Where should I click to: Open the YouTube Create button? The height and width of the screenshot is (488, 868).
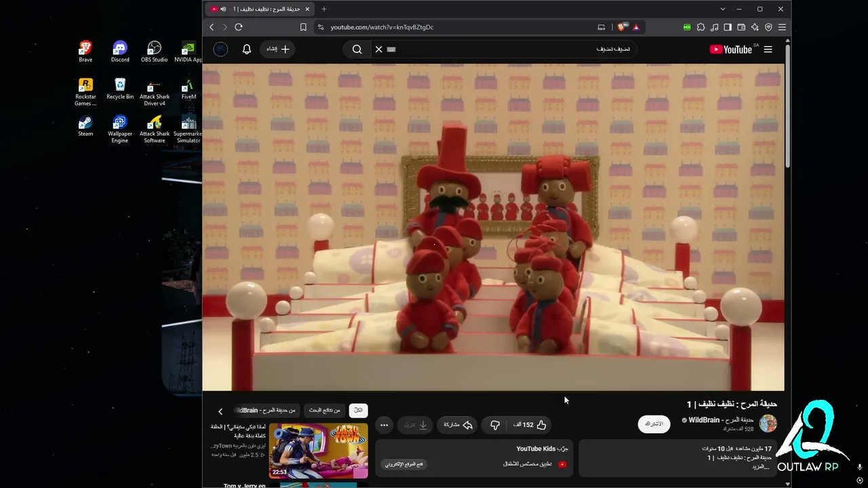click(278, 49)
